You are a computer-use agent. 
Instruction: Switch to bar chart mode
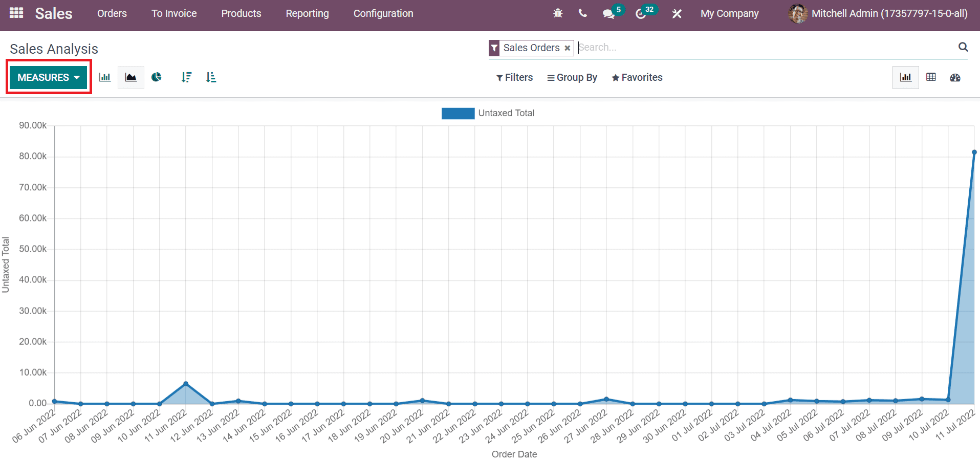click(105, 77)
